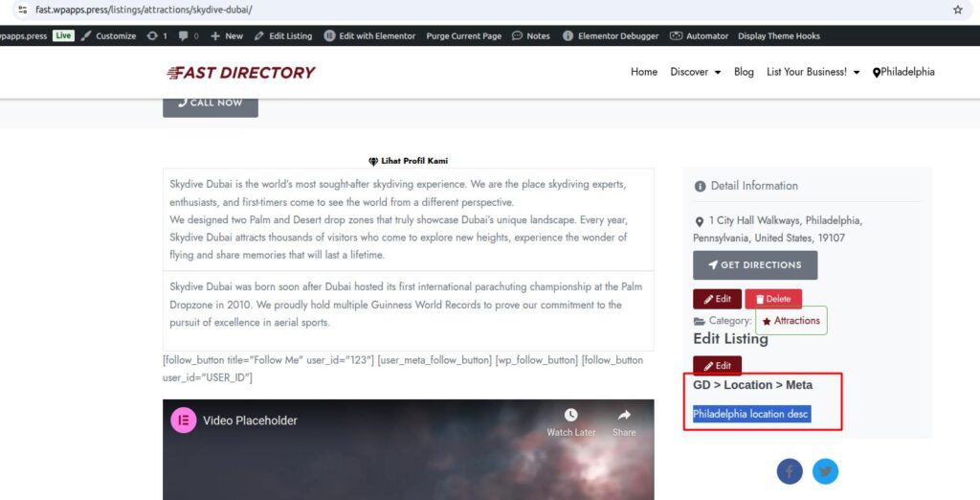The width and height of the screenshot is (980, 500).
Task: Click the Elementor logo on video placeholder
Action: [x=184, y=420]
